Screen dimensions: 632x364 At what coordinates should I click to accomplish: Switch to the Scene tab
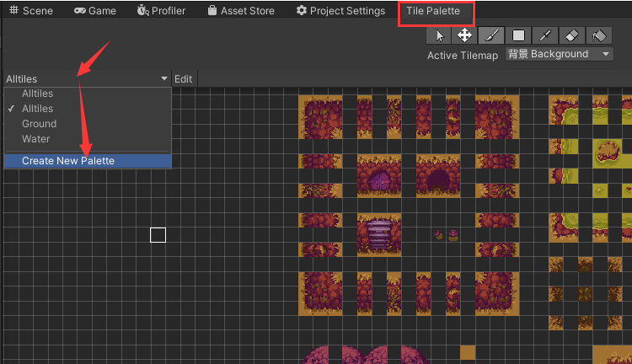pyautogui.click(x=31, y=10)
